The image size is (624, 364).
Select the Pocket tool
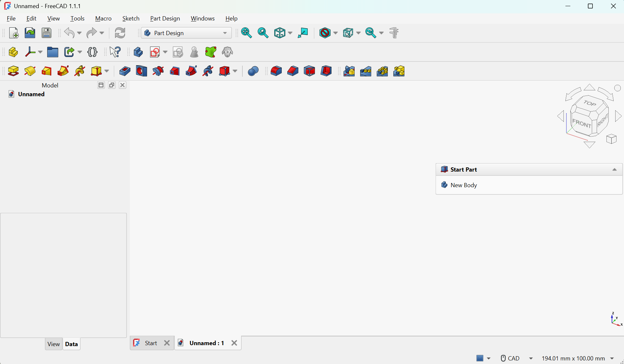tap(125, 71)
